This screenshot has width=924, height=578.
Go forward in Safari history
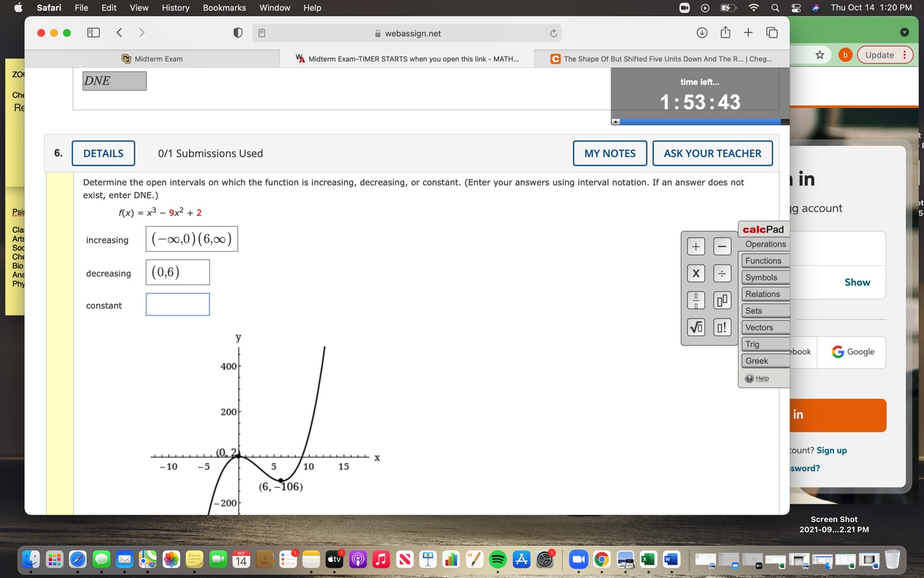pyautogui.click(x=142, y=33)
